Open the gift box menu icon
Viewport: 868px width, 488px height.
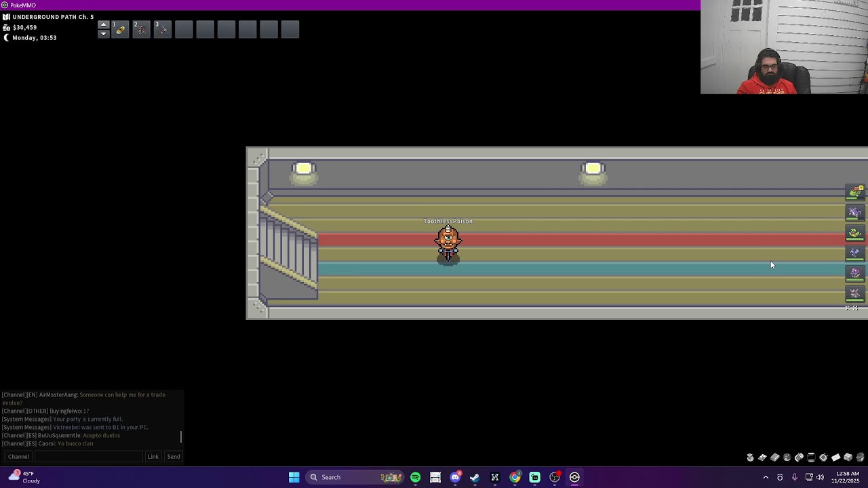tap(848, 457)
